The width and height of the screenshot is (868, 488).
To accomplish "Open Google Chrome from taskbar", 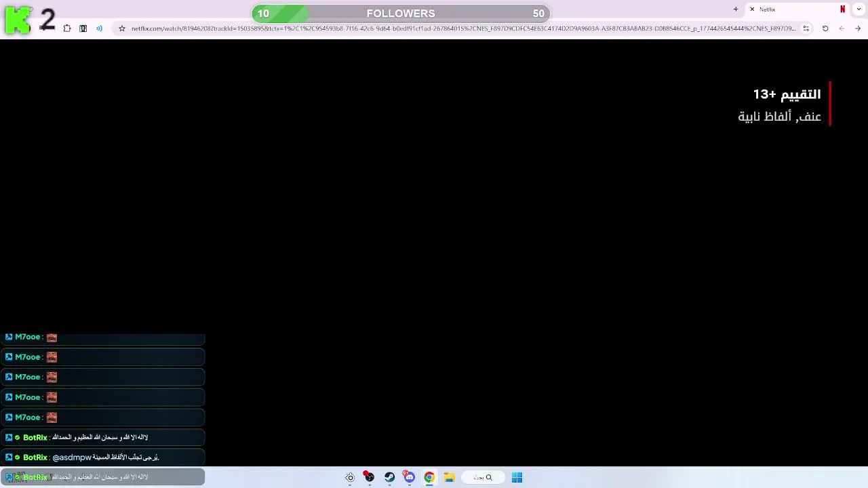I will [x=429, y=478].
